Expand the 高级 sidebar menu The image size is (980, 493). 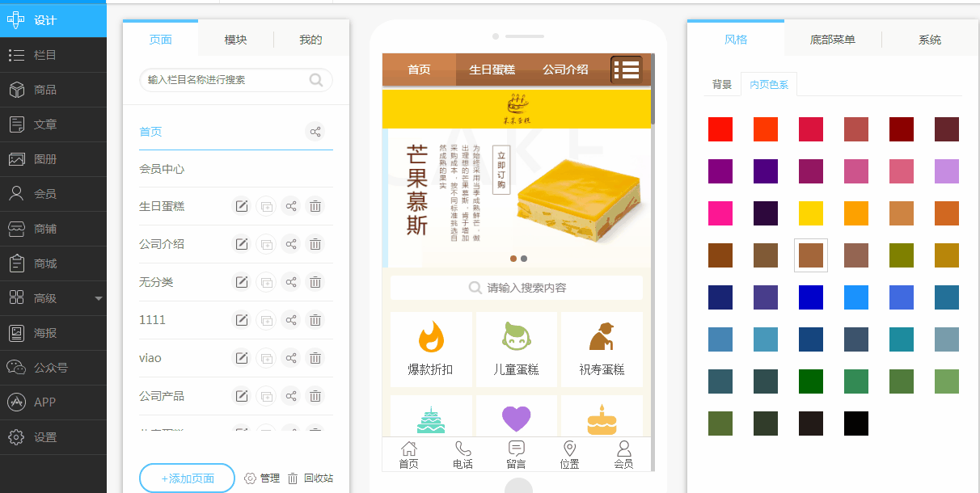pos(99,298)
